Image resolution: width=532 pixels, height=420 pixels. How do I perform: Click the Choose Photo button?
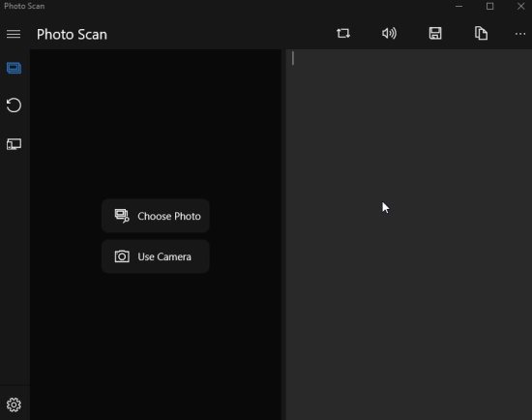click(x=156, y=216)
